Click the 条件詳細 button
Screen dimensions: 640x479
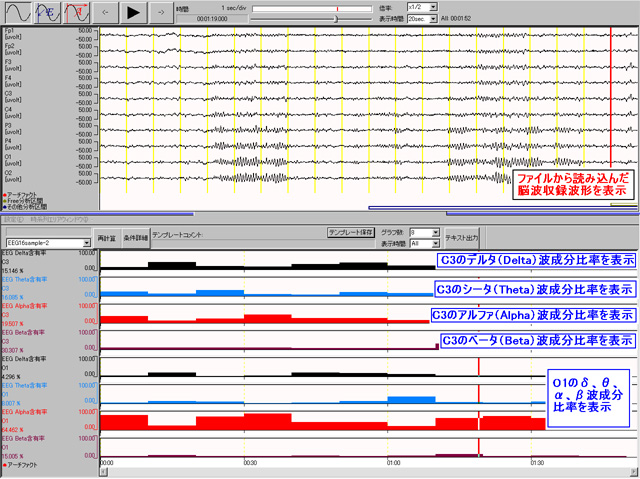click(x=136, y=238)
